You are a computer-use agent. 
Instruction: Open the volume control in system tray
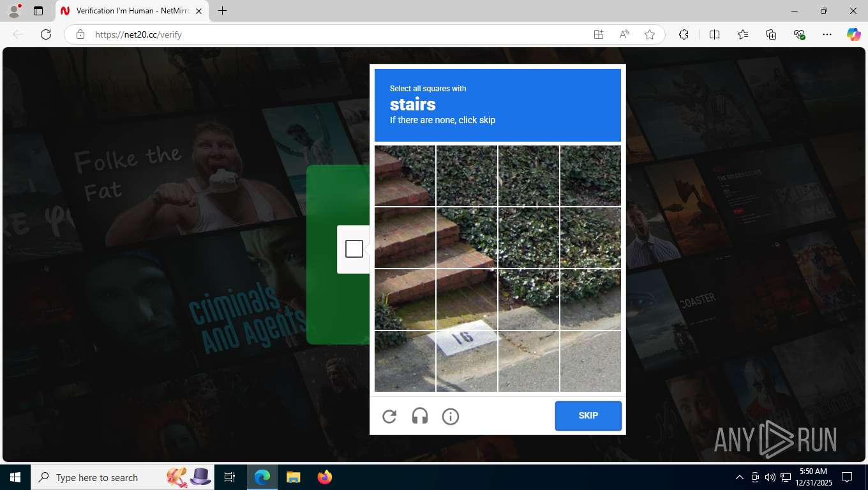coord(770,477)
